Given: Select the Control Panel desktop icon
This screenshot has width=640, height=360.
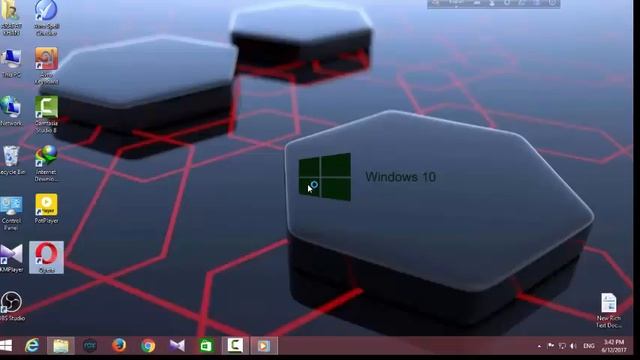Looking at the screenshot, I should (x=11, y=213).
